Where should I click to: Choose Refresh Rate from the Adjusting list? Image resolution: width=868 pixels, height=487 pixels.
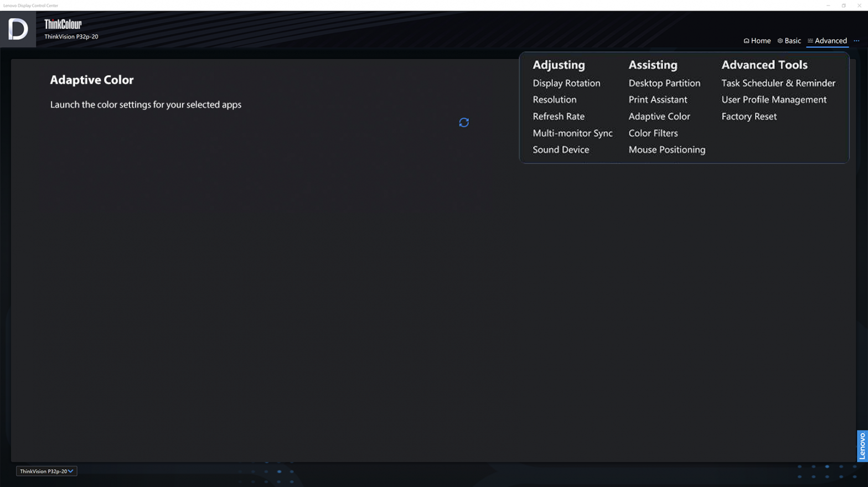point(559,116)
